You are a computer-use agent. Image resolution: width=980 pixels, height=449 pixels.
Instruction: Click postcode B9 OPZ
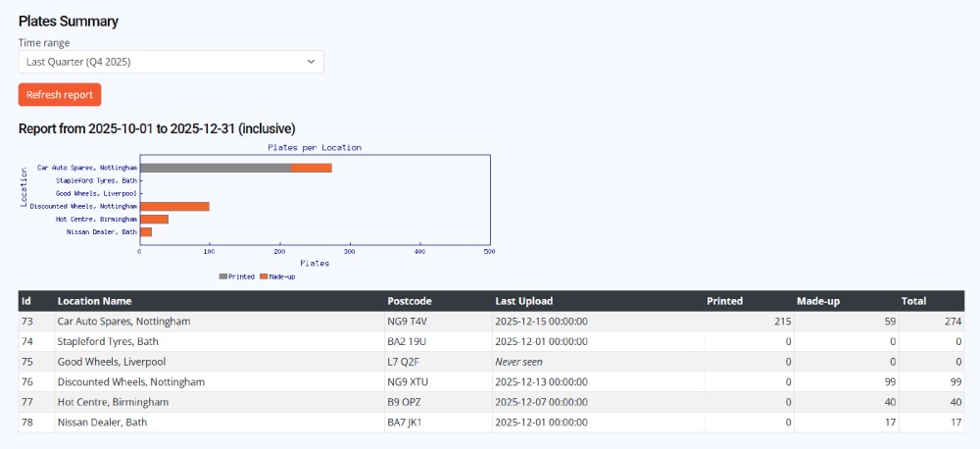coord(404,402)
